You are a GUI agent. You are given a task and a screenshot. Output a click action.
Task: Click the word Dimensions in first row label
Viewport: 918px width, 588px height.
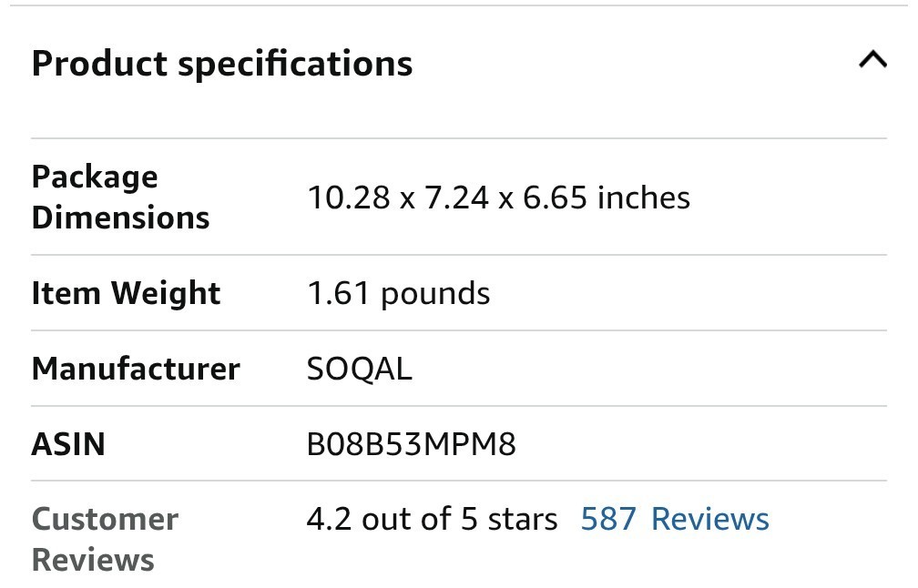tap(120, 218)
